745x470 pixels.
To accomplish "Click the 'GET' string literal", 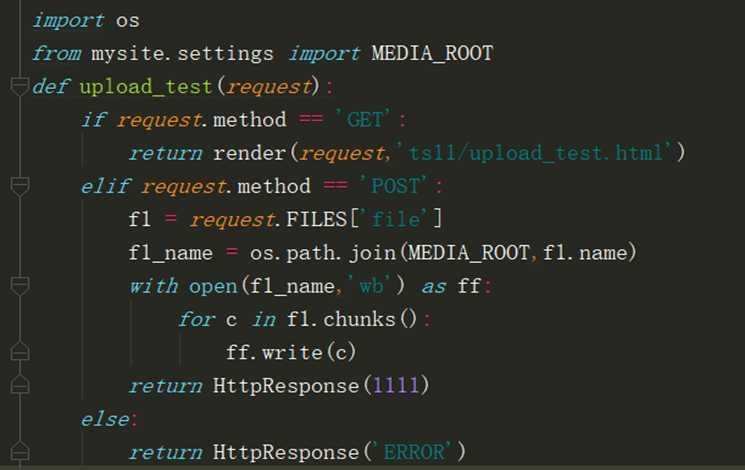I will (x=363, y=119).
